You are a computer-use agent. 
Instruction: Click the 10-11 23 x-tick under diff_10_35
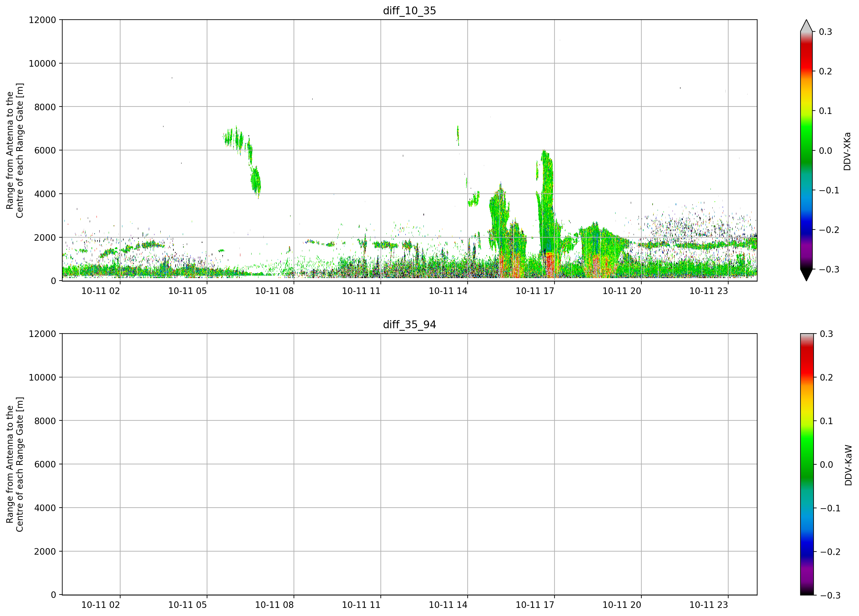[709, 291]
